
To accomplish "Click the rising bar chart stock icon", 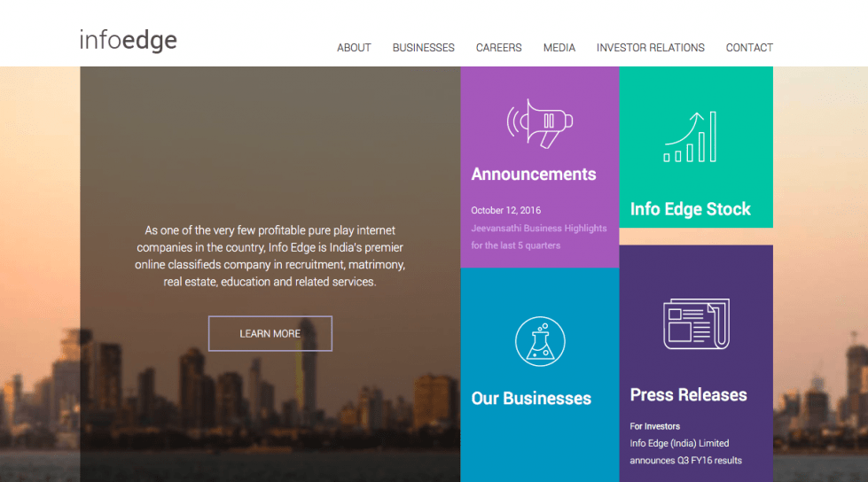I will click(690, 136).
